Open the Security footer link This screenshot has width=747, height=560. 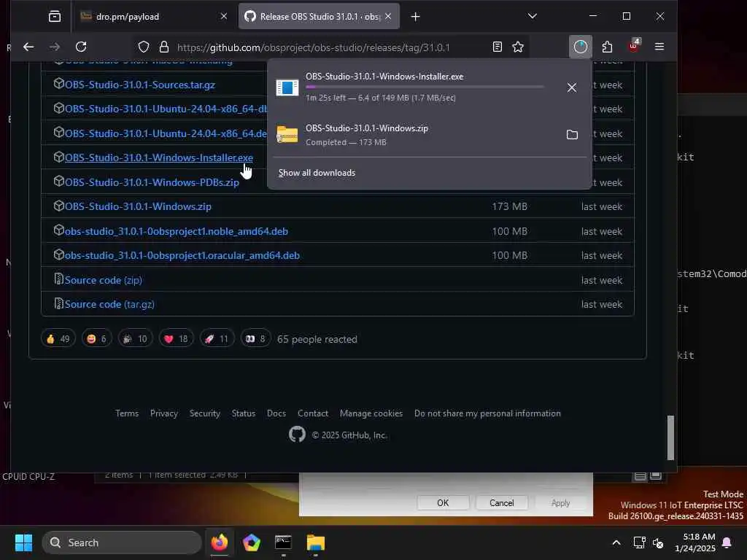[x=205, y=413]
